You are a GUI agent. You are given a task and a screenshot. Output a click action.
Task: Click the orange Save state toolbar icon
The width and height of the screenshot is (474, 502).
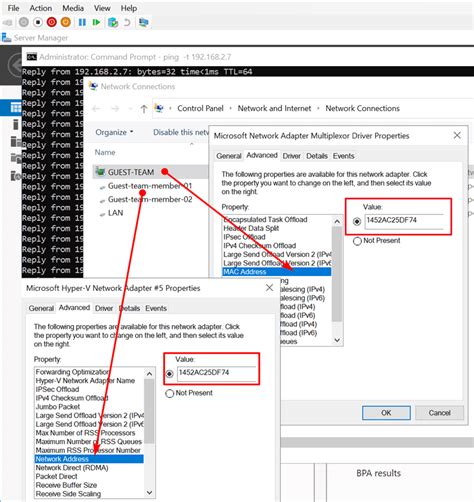tap(66, 22)
